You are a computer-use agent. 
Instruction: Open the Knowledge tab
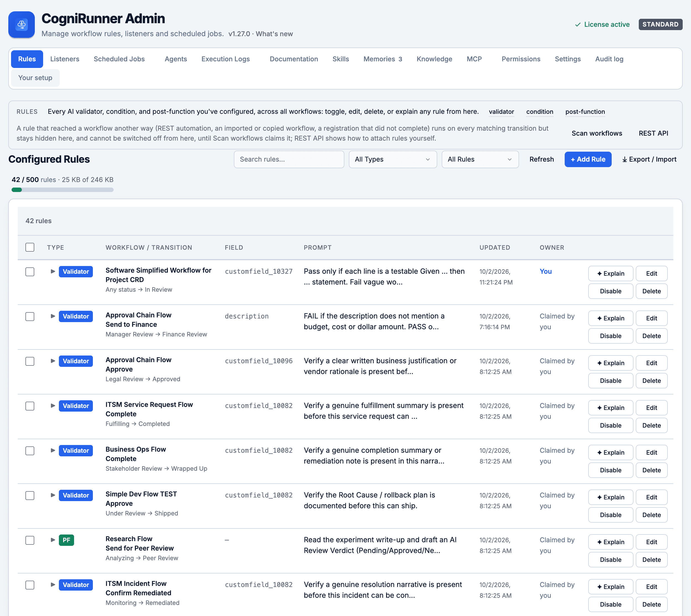(434, 59)
